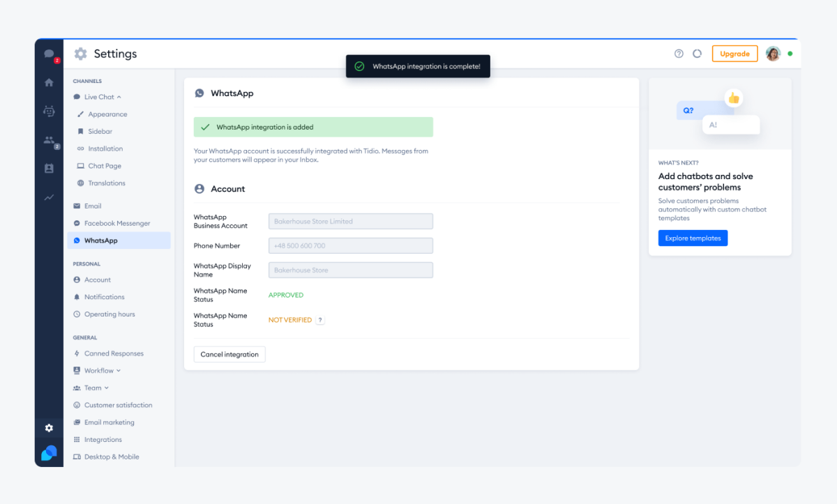
Task: Click the Phone Number field
Action: click(x=350, y=245)
